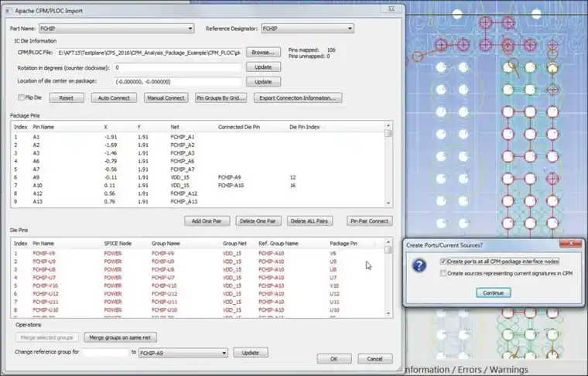Close the Create Ports/Current Sources dialog
Viewport: 588px width, 376px height.
571,244
